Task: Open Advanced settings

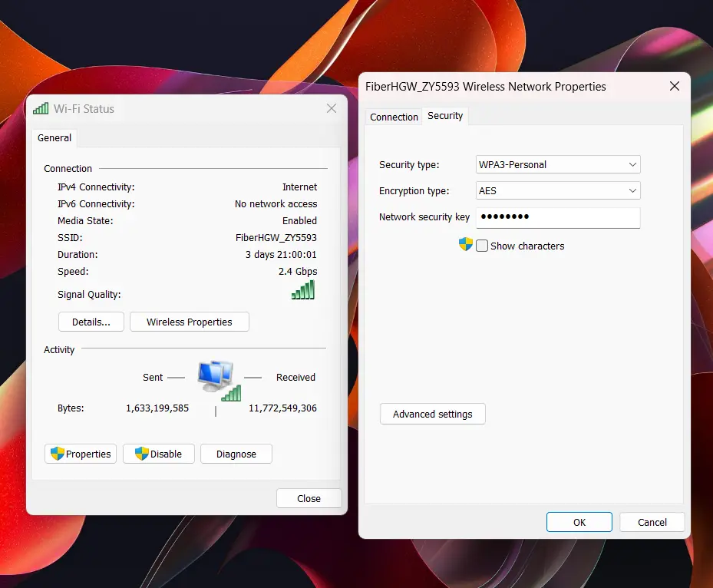Action: [x=432, y=413]
